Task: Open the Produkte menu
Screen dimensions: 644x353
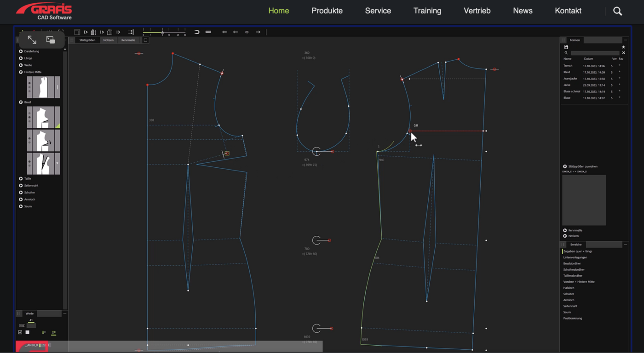Action: [327, 11]
